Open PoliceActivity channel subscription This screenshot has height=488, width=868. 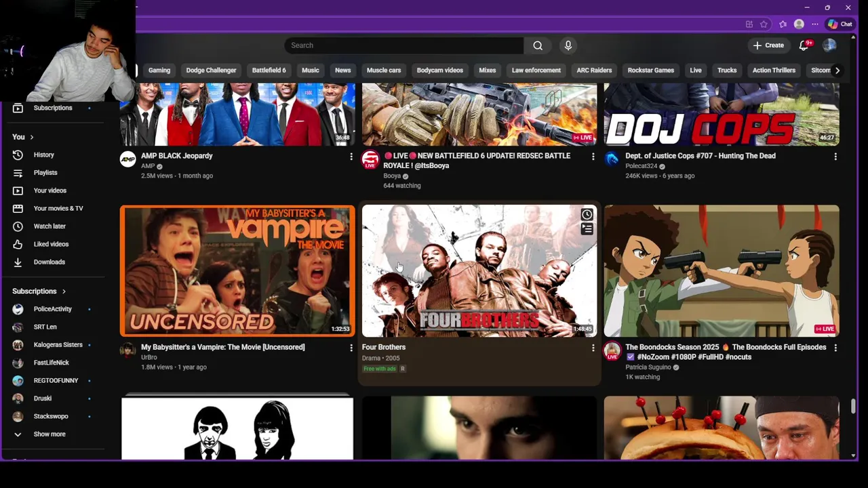(53, 309)
